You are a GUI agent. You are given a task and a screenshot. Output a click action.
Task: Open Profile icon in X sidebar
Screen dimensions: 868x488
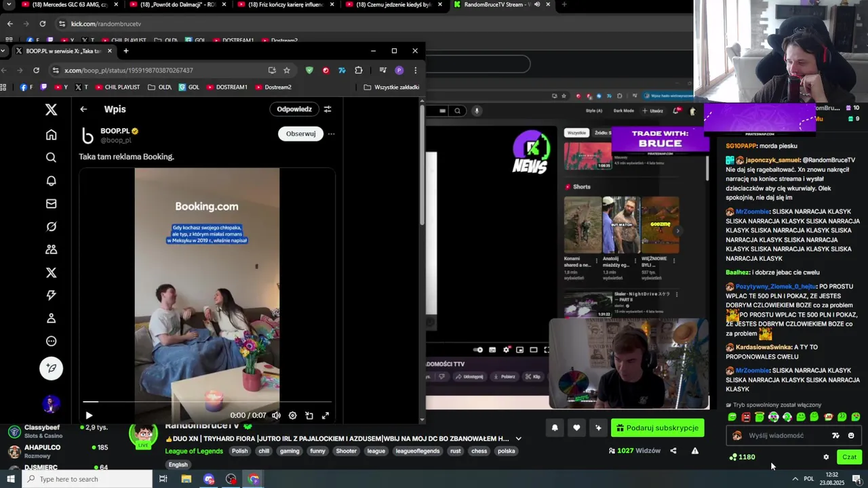tap(51, 319)
